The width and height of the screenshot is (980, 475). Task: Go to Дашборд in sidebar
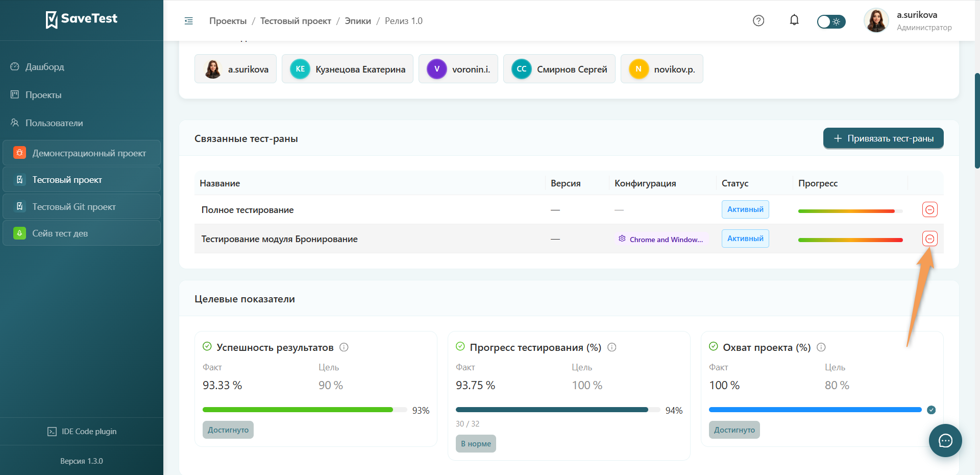[x=45, y=67]
